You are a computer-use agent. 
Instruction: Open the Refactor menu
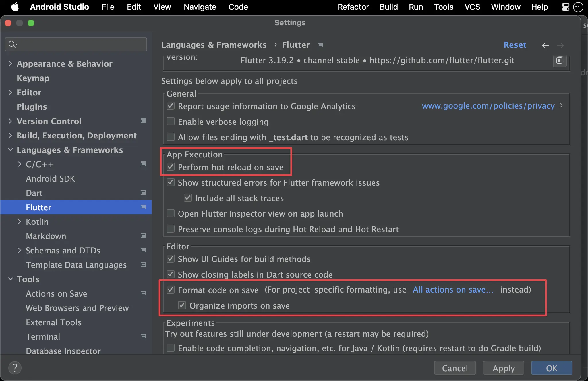[353, 7]
